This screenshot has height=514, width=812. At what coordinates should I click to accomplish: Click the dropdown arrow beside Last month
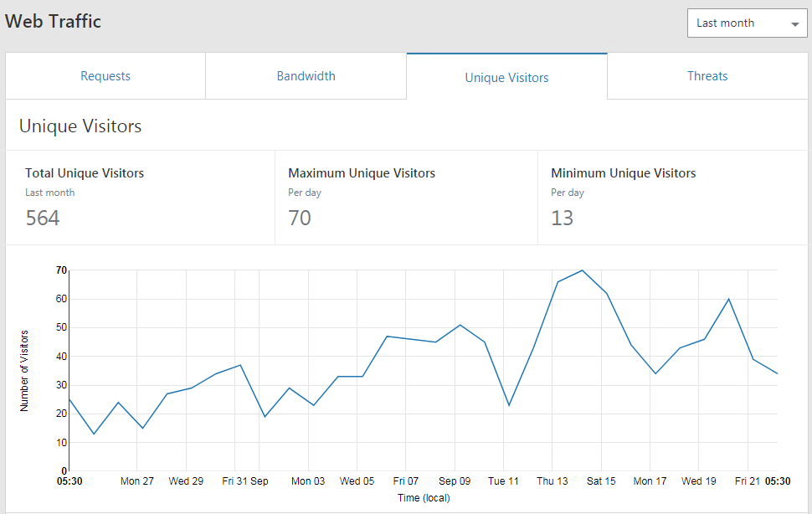point(794,24)
